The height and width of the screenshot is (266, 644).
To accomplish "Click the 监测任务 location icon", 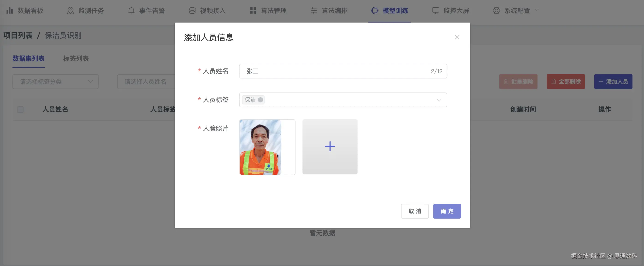I will [x=71, y=11].
